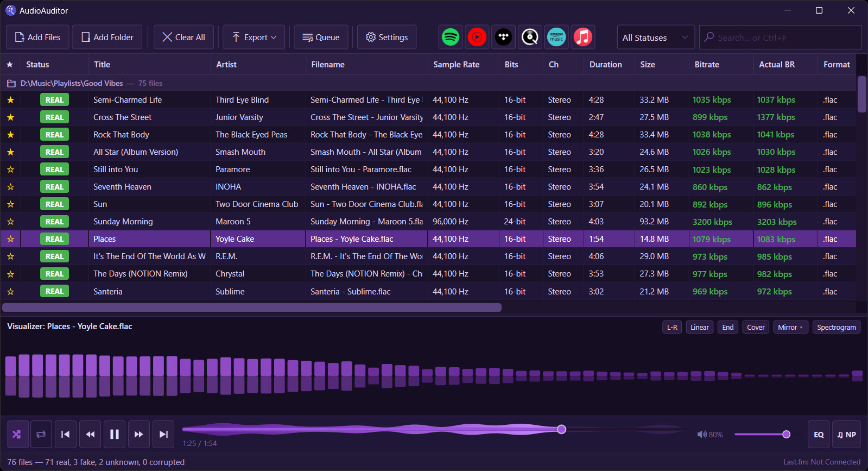Toggle the Linear scale button
This screenshot has width=868, height=471.
(x=700, y=327)
